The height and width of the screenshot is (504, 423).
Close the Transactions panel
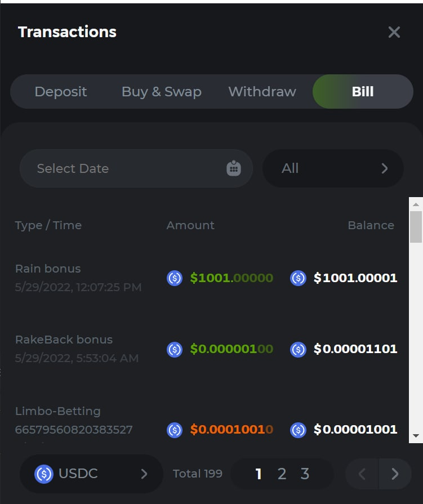394,32
